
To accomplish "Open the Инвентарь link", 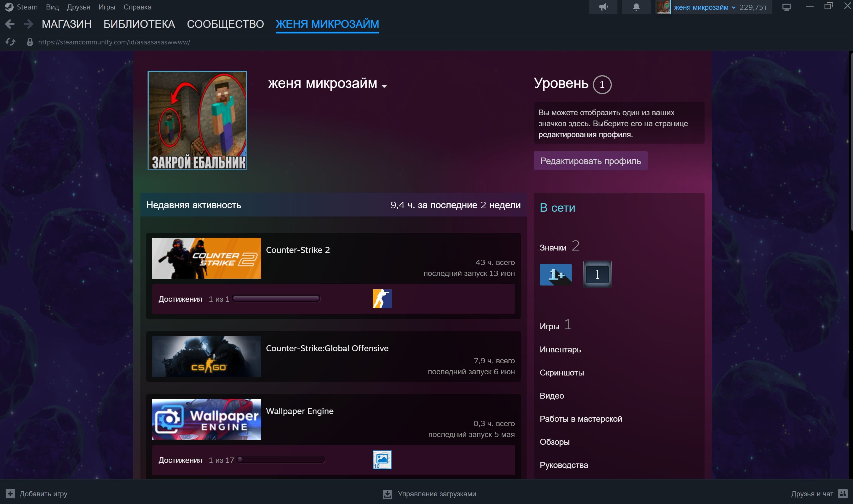I will point(560,350).
